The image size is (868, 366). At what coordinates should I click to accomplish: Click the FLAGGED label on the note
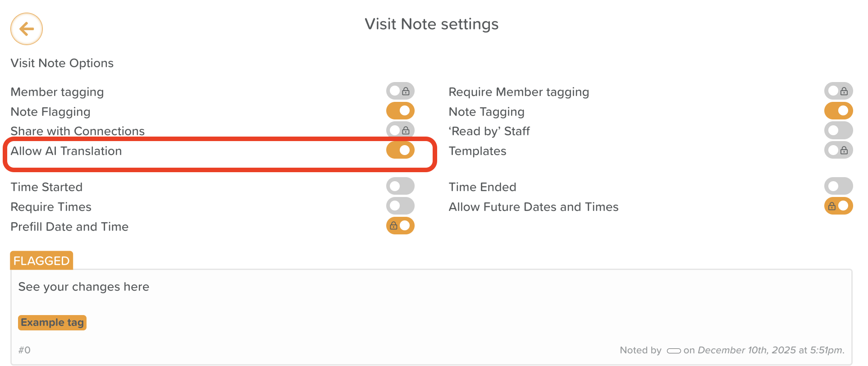(x=41, y=261)
